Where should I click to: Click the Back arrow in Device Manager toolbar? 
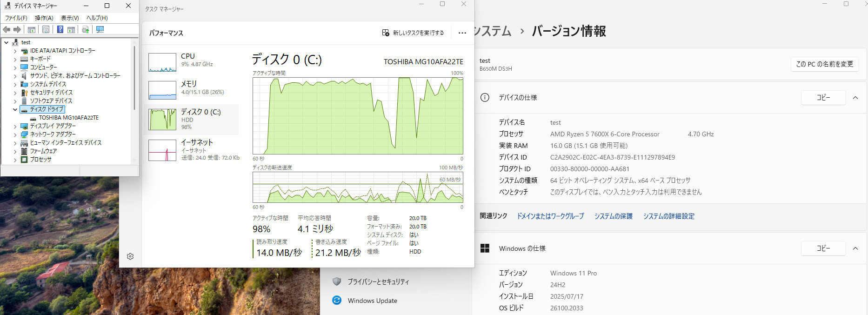pyautogui.click(x=7, y=30)
